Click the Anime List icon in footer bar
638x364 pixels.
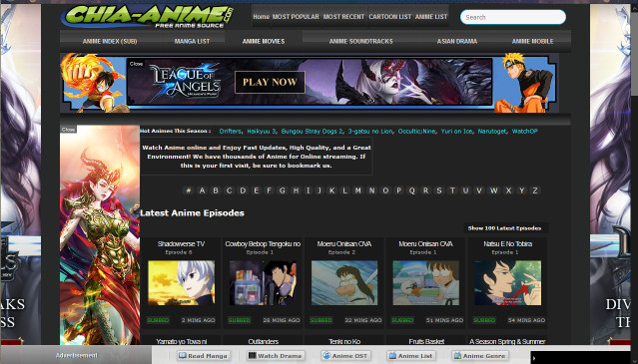pyautogui.click(x=392, y=356)
